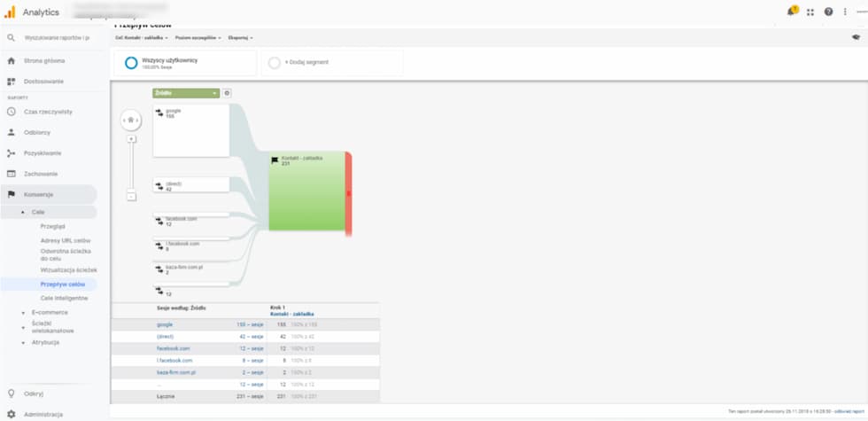Select the Wszyscy użytkownicy segment circle
Image resolution: width=868 pixels, height=421 pixels.
tap(131, 63)
